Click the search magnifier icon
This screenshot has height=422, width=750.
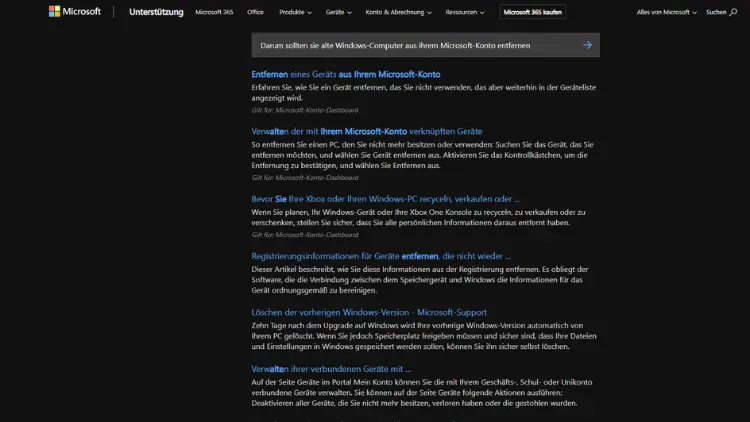click(x=733, y=12)
